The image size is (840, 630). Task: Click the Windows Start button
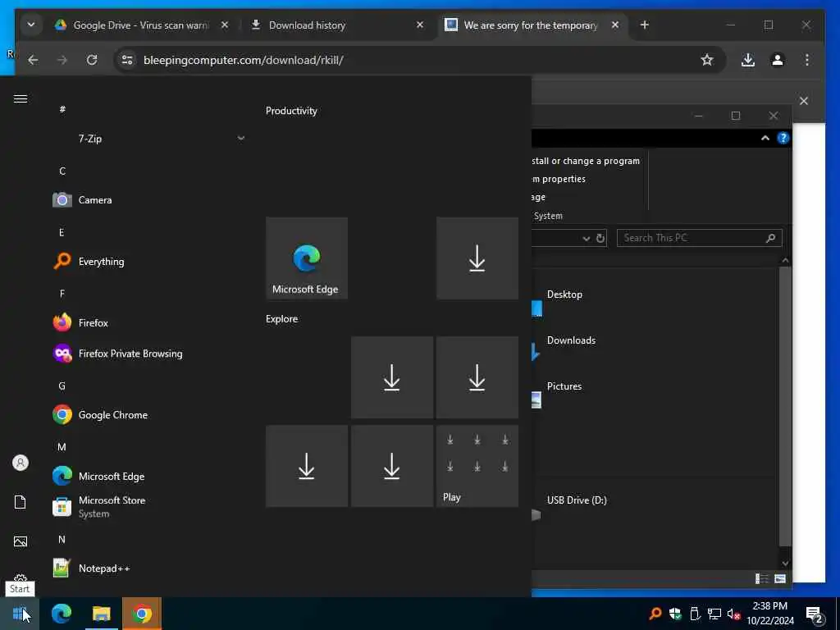pyautogui.click(x=20, y=614)
